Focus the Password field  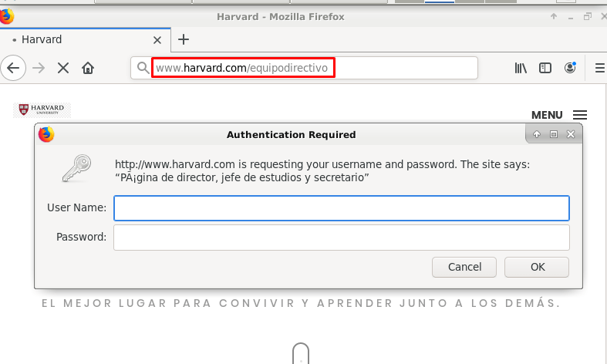click(341, 238)
